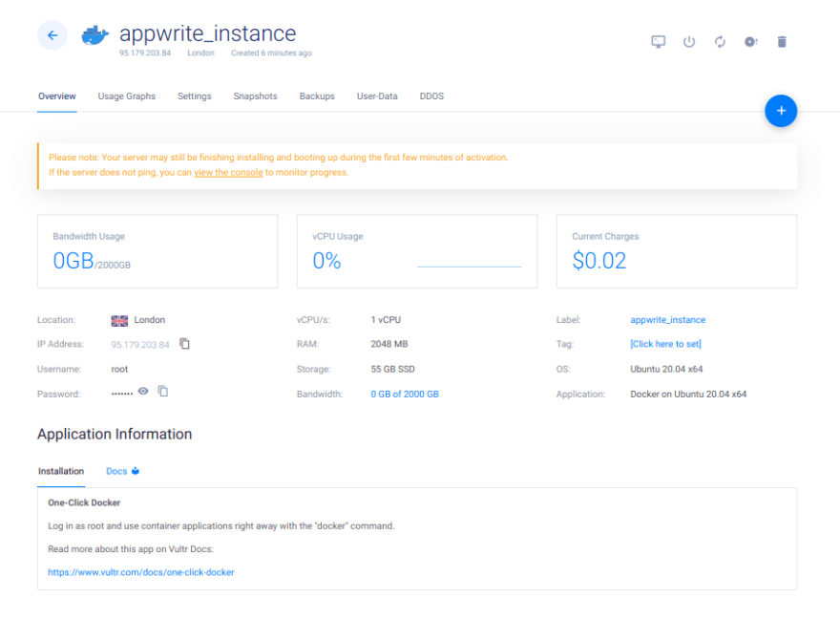Reveal password with the eye icon
This screenshot has height=620, width=840.
(143, 392)
